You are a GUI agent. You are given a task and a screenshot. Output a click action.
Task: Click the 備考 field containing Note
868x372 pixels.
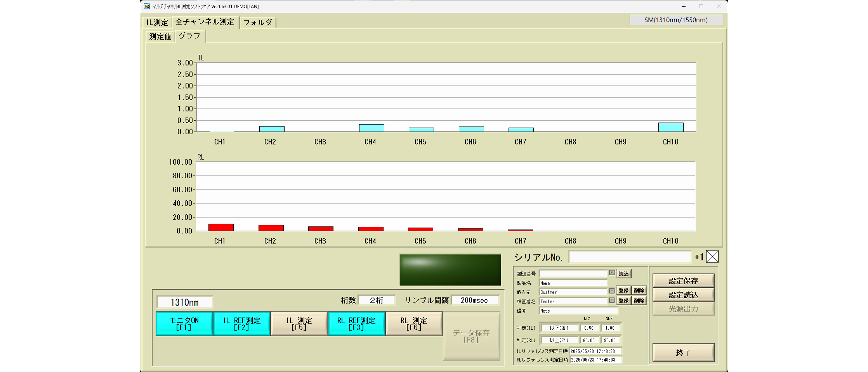(578, 311)
